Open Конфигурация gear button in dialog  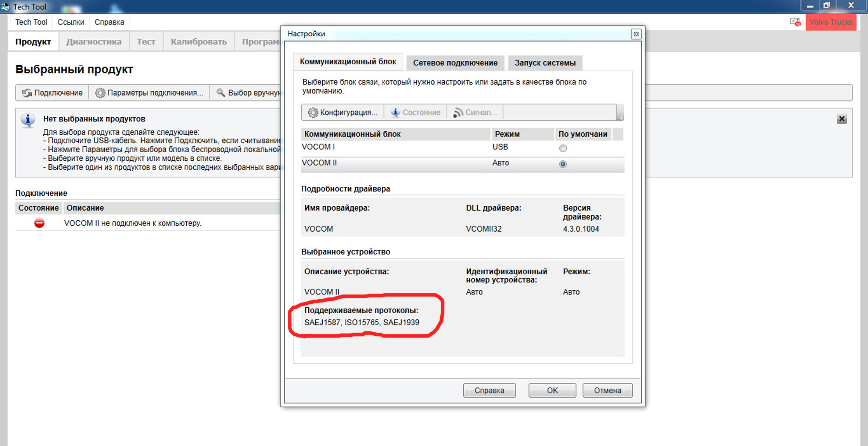point(313,113)
